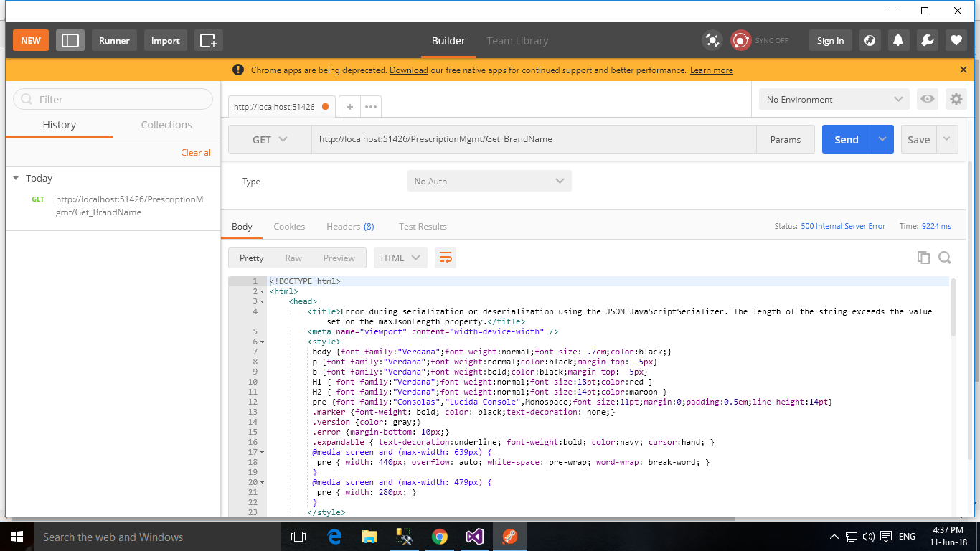Viewport: 980px width, 551px height.
Task: Open the Save dropdown arrow
Action: pyautogui.click(x=947, y=140)
